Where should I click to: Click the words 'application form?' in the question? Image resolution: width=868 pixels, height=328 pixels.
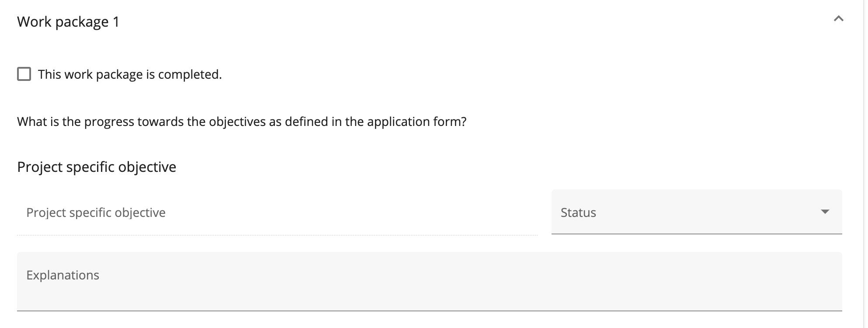point(417,122)
